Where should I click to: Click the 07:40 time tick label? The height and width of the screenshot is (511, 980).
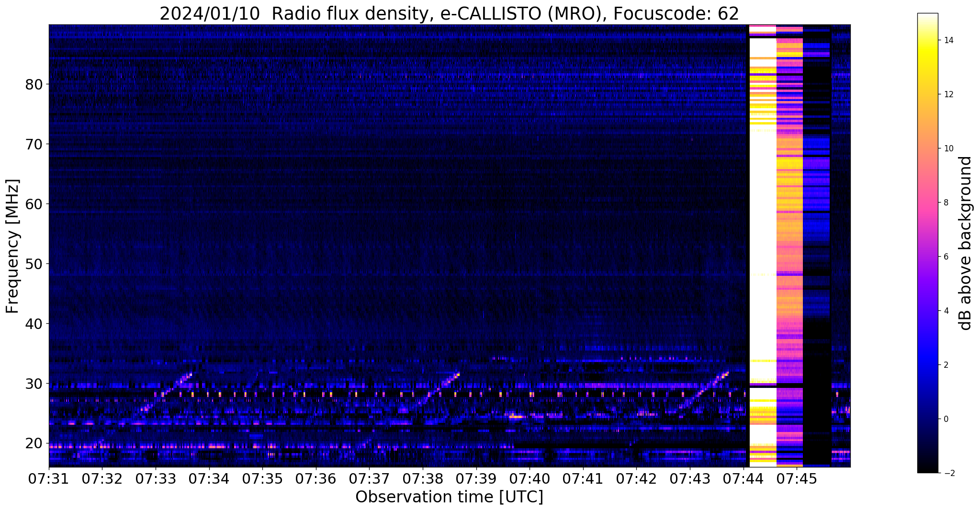coord(529,479)
